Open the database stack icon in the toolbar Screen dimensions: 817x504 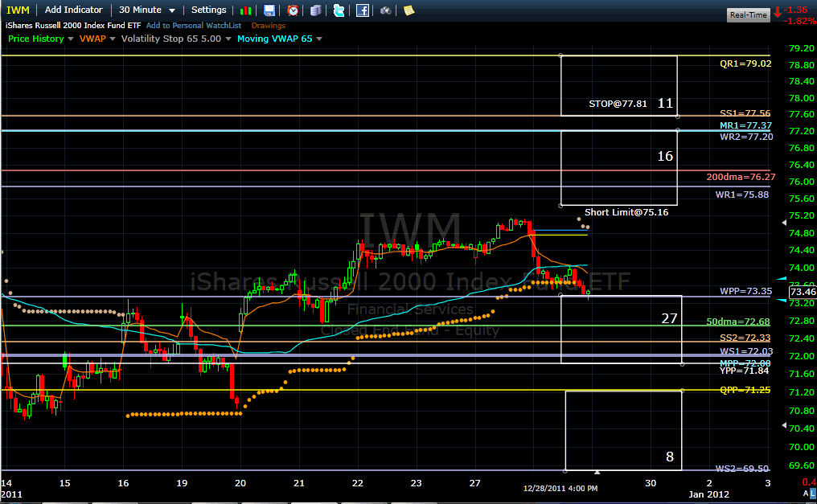click(x=316, y=10)
